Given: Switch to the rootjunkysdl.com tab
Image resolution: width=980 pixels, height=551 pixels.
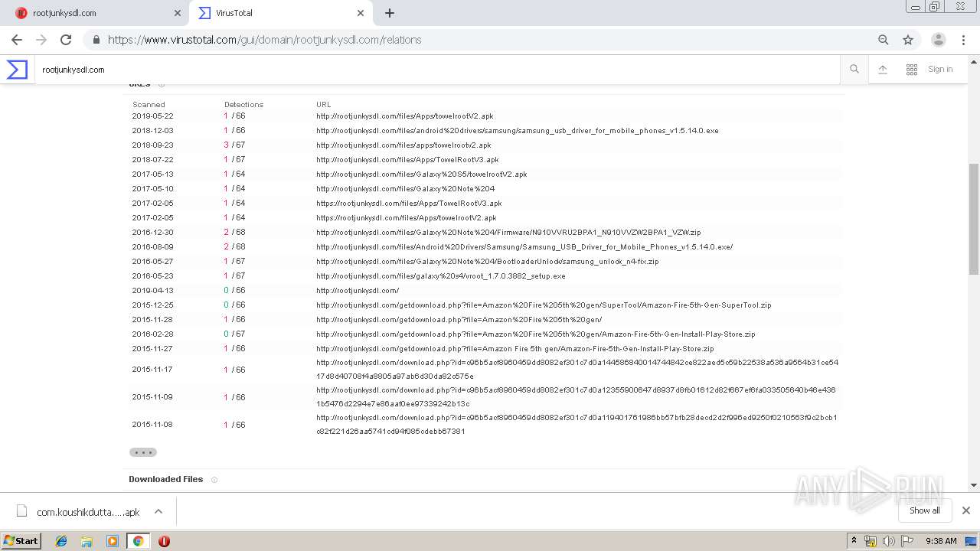Looking at the screenshot, I should point(97,13).
